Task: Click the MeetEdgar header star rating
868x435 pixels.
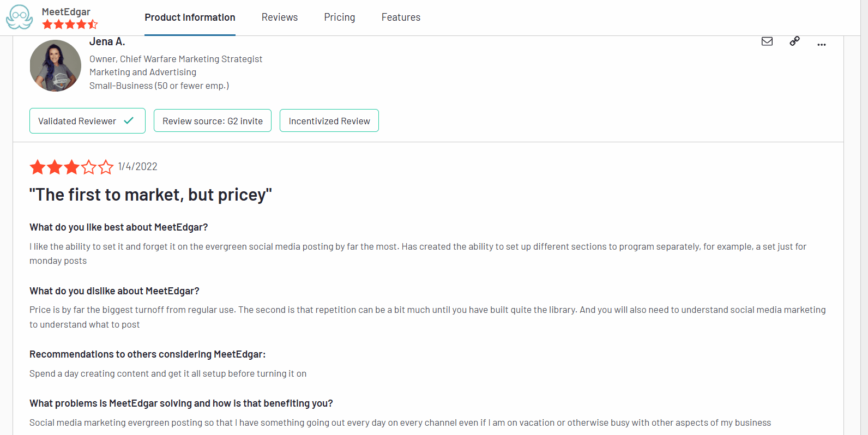Action: click(70, 25)
